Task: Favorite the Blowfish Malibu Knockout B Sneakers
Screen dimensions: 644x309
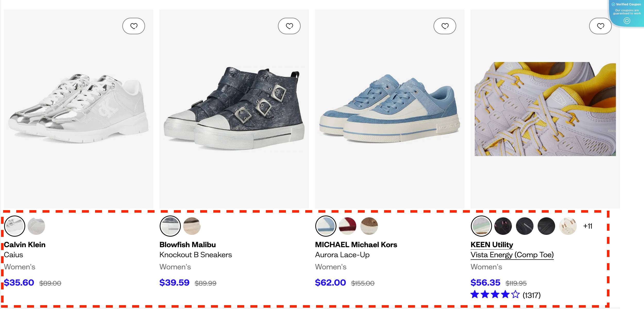Action: (290, 26)
